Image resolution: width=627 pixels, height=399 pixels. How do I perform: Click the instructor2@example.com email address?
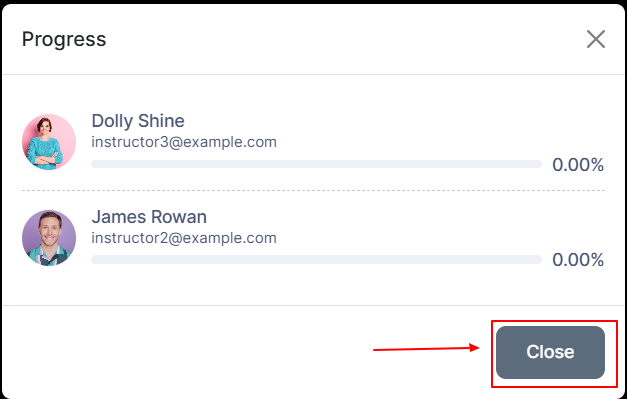click(x=184, y=238)
